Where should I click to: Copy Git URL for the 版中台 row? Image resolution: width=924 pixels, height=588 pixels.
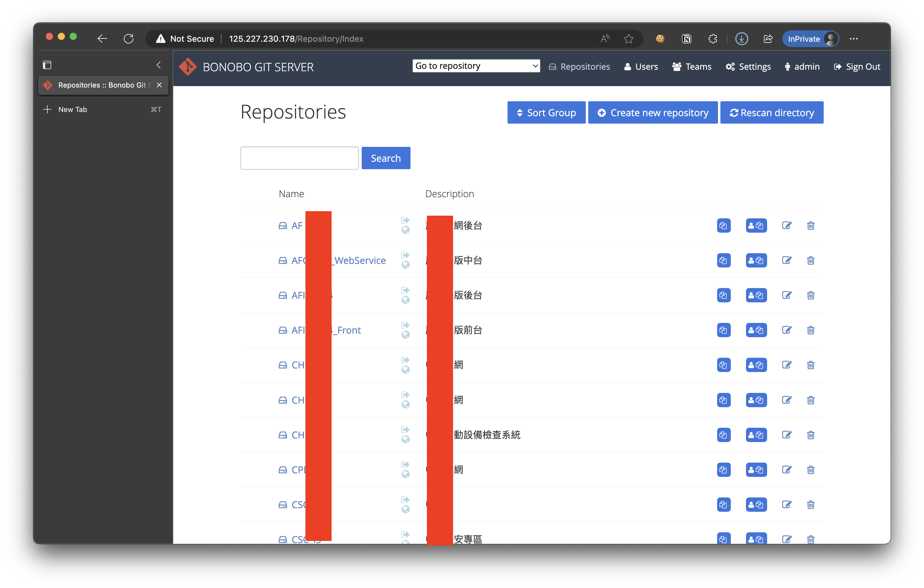[723, 260]
